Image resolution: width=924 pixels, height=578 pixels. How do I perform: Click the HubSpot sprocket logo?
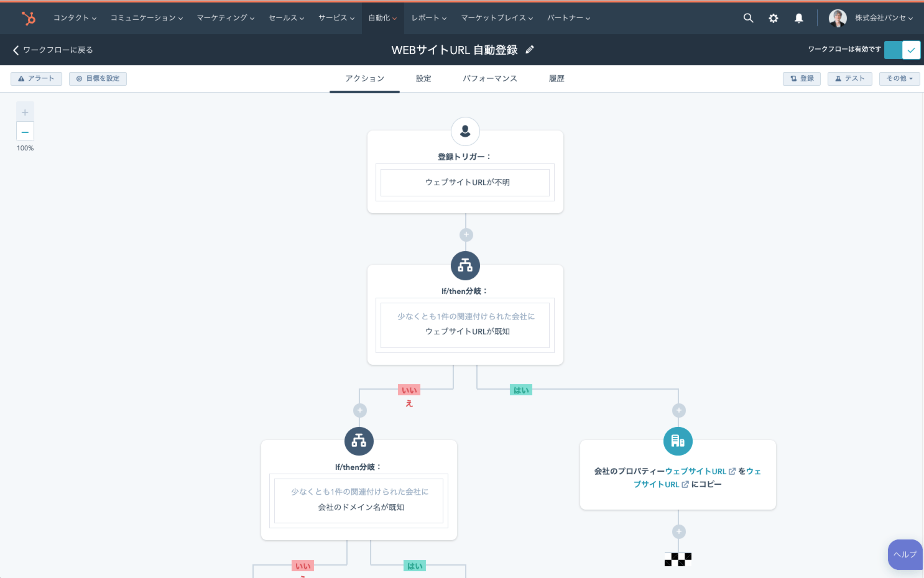(28, 18)
